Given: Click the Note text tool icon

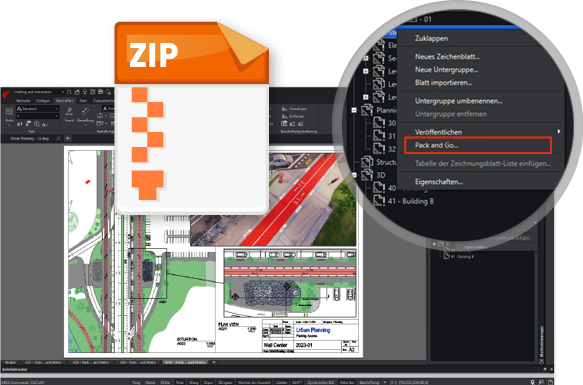Looking at the screenshot, I should click(x=9, y=111).
